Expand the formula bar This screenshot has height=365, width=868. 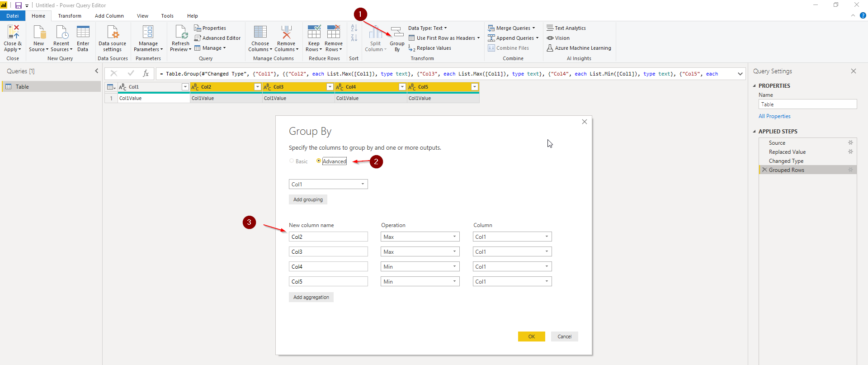[740, 74]
